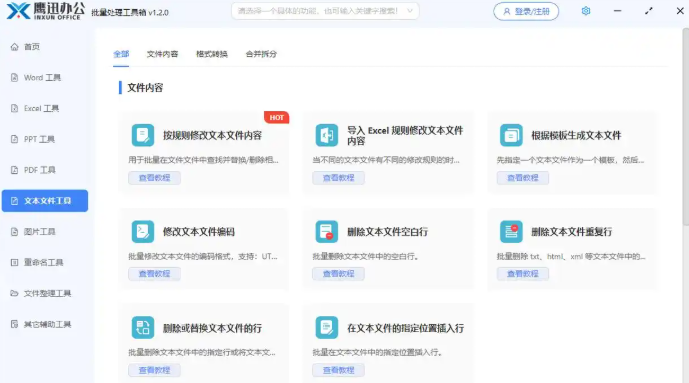Click the 登录/注册 button

[x=526, y=11]
